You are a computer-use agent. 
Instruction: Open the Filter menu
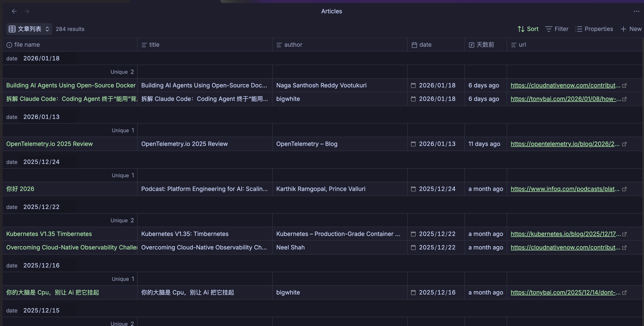pos(557,29)
